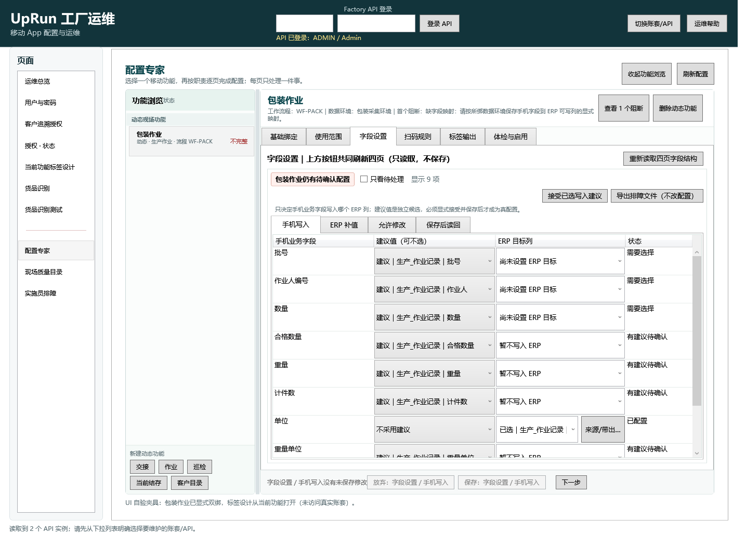Click the 登录 API button
The height and width of the screenshot is (560, 746).
point(439,23)
